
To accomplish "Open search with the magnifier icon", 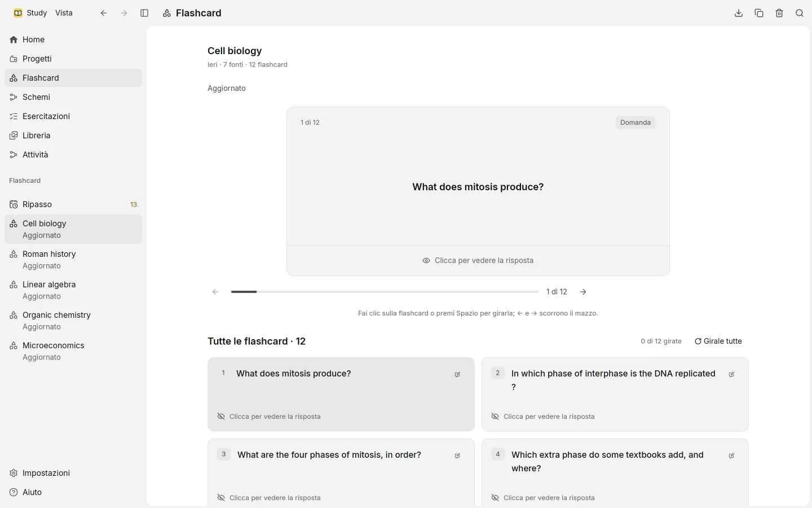I will (x=800, y=13).
